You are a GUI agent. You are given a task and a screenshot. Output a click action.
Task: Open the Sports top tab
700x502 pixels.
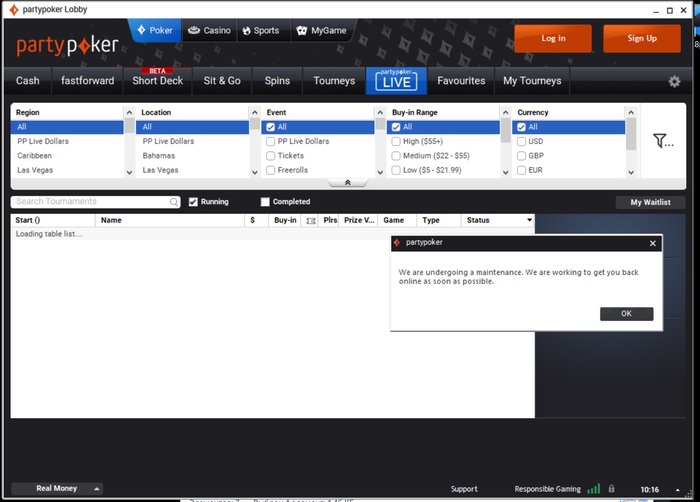[x=261, y=30]
